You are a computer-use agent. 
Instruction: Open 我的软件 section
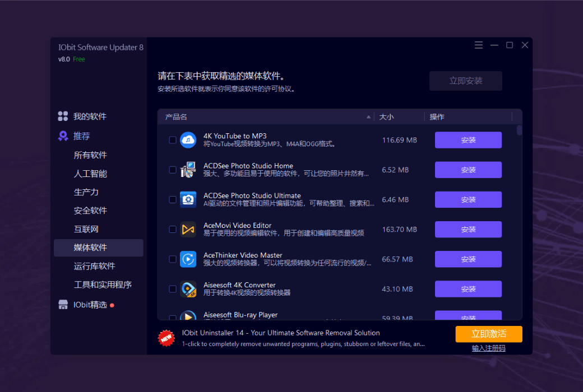tap(90, 116)
